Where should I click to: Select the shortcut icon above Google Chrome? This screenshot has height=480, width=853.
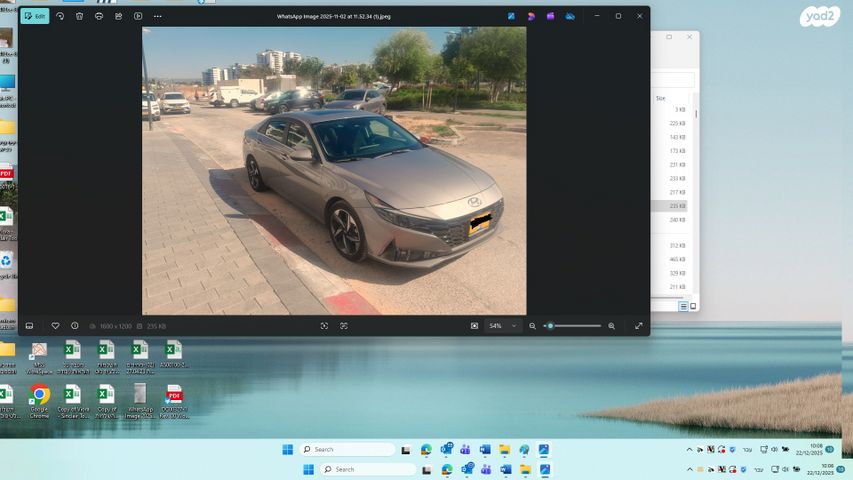[39, 358]
